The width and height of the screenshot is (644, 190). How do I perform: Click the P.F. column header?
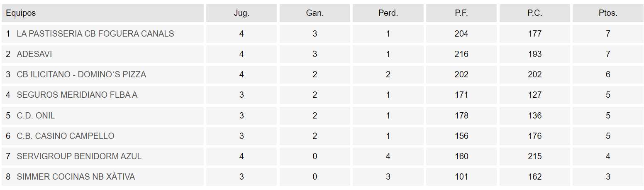pyautogui.click(x=461, y=13)
